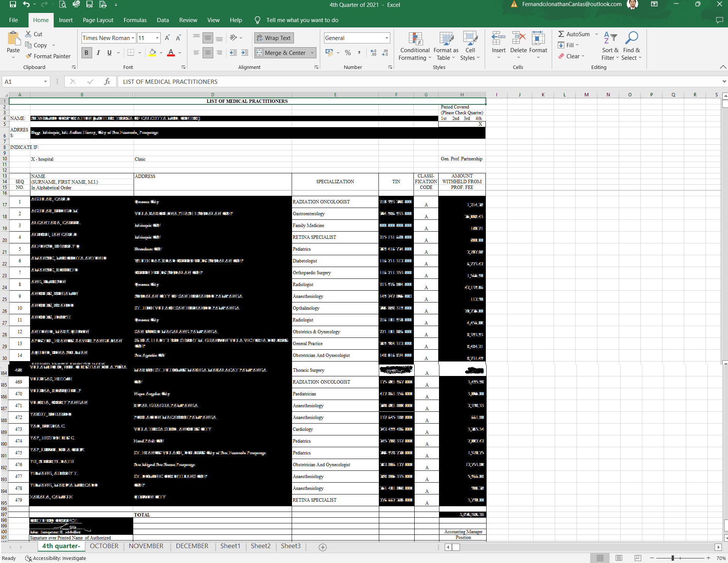
Task: Click the Insert Function fx icon
Action: point(107,82)
